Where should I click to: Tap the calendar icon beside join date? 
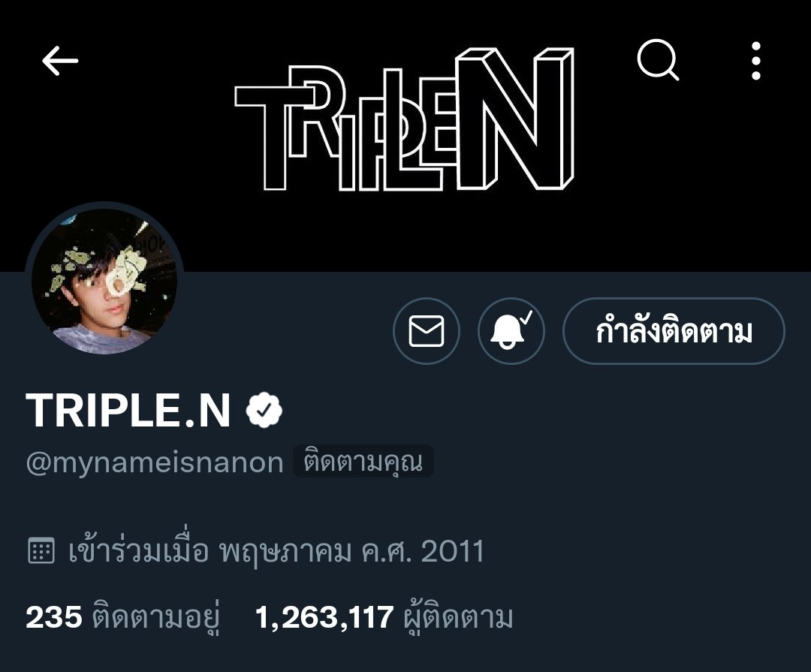(41, 550)
